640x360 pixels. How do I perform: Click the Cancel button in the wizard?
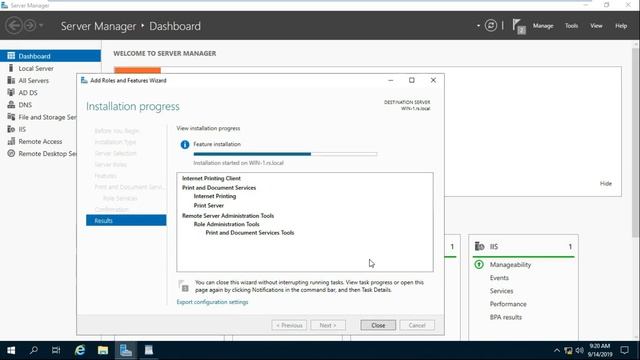coord(417,325)
